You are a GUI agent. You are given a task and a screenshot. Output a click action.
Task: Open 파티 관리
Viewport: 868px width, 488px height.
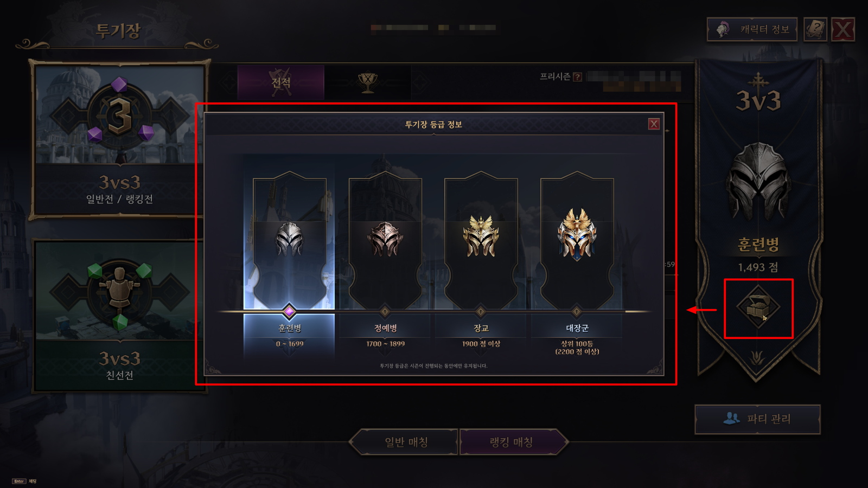click(757, 419)
